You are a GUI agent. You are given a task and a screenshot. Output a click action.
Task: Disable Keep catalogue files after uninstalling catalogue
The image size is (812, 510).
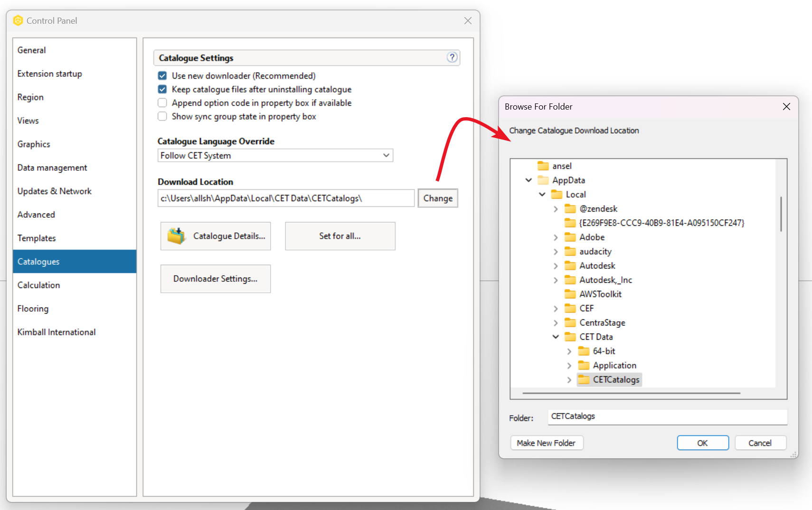[162, 89]
